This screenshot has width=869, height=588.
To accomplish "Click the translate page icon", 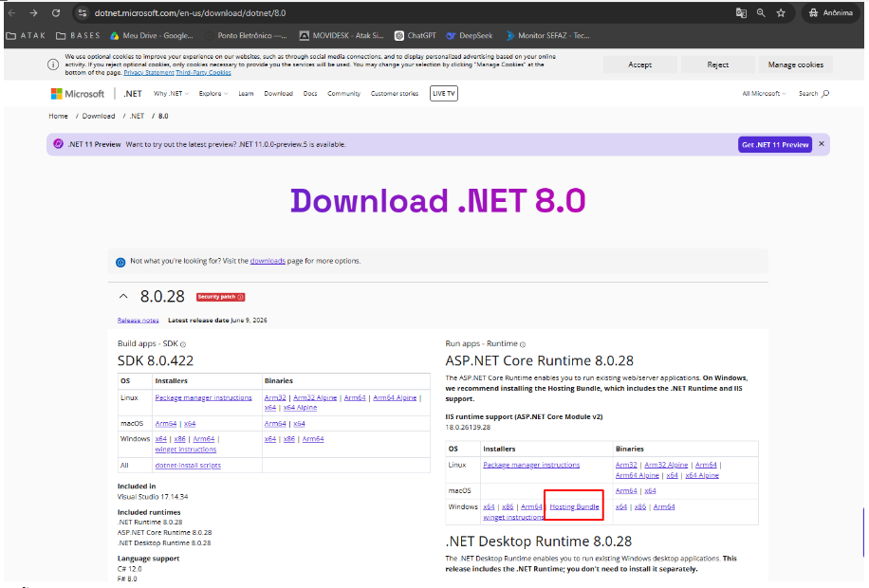I will [x=741, y=12].
